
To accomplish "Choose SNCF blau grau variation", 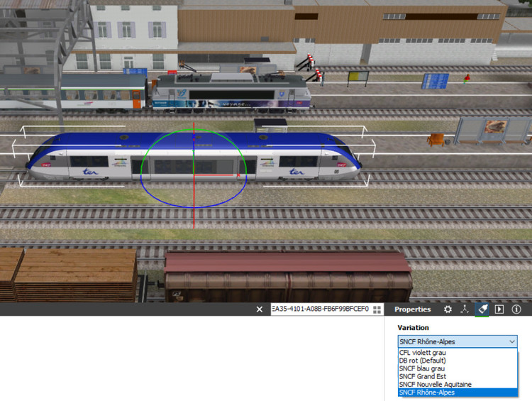I will click(x=458, y=368).
